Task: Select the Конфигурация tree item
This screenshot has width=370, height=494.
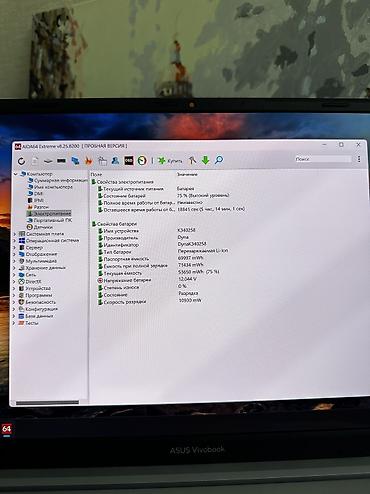Action: tap(38, 309)
